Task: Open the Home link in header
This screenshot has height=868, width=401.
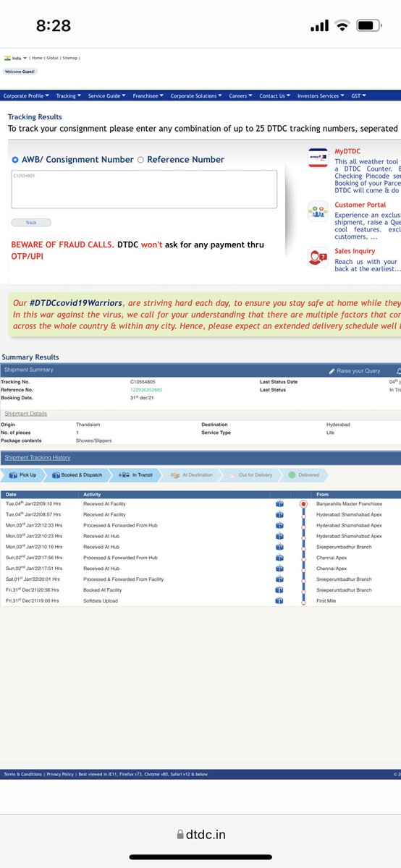Action: (38, 58)
